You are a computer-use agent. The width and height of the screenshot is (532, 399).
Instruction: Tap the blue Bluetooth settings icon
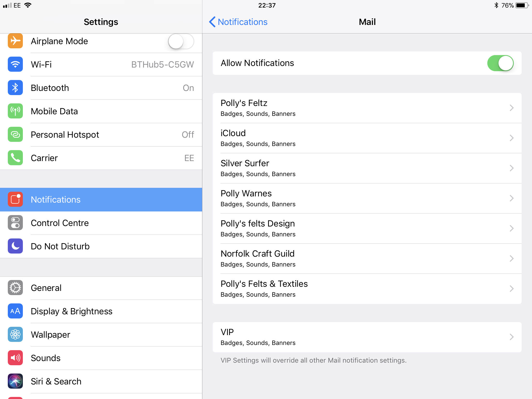15,88
